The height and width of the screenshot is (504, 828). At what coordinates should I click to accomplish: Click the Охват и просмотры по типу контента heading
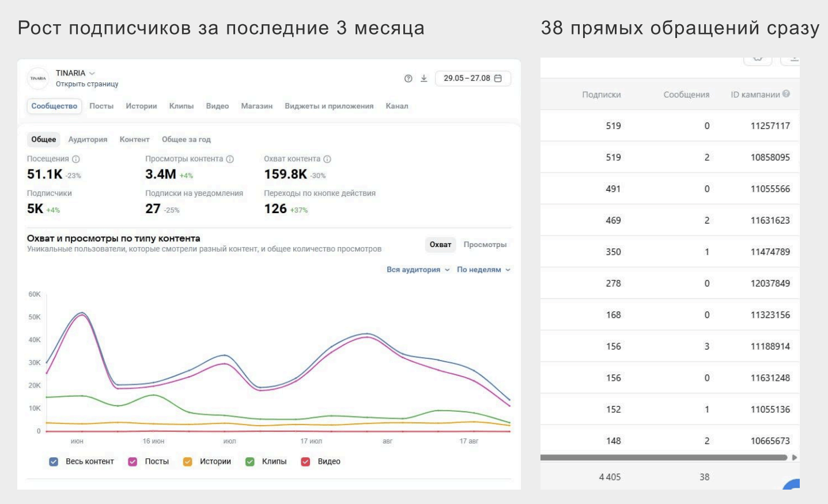coord(114,238)
